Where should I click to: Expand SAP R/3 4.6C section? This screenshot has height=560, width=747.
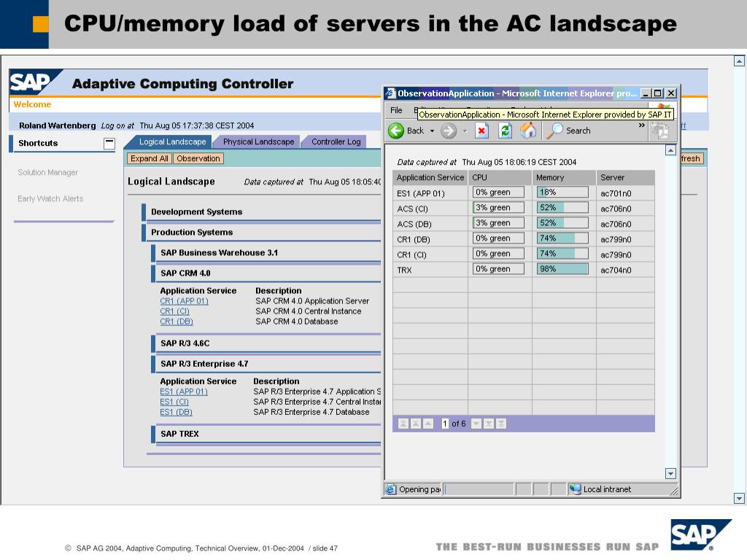185,343
